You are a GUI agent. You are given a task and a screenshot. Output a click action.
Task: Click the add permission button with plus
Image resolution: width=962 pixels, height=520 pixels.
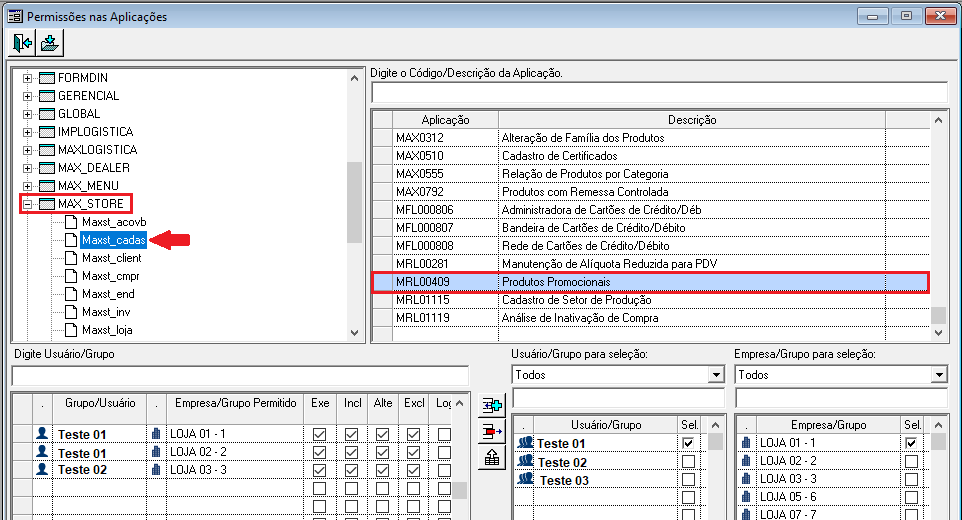pyautogui.click(x=492, y=405)
